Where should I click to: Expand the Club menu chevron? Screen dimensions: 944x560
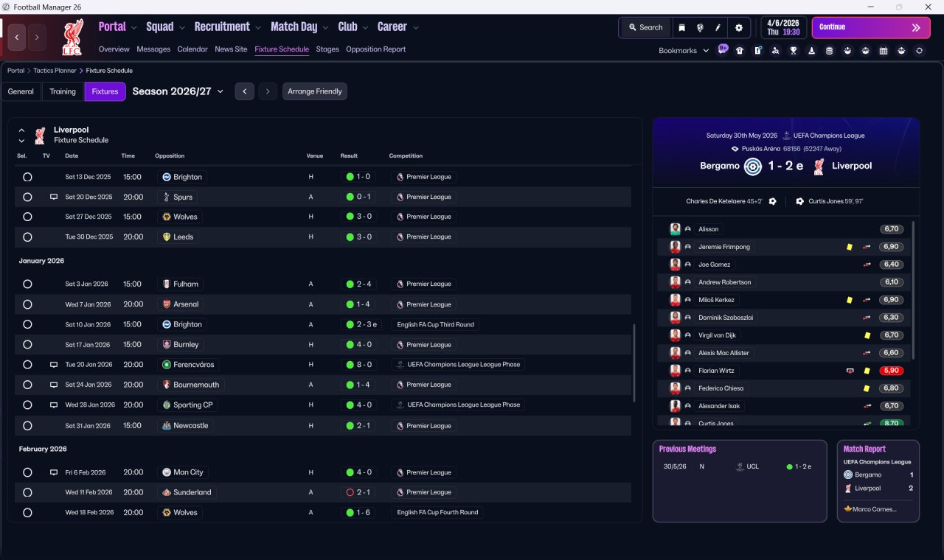[x=365, y=28]
